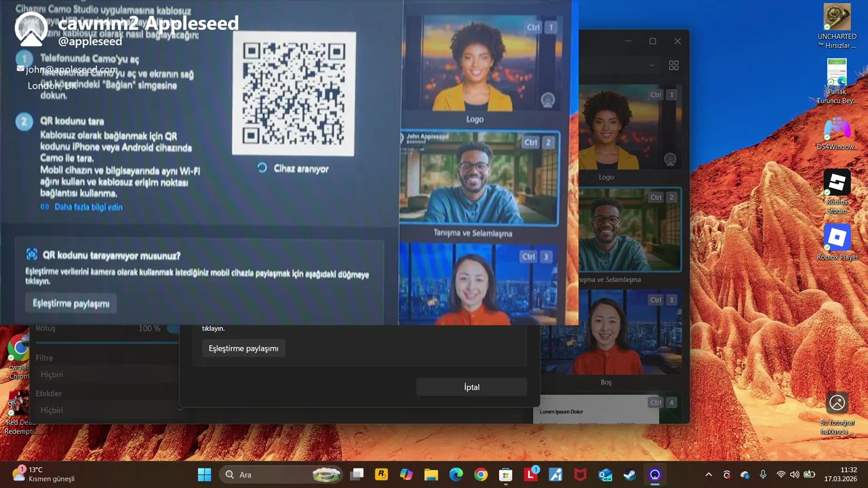This screenshot has height=488, width=868.
Task: Launch Roblox Studio desktop shortcut
Action: (837, 192)
